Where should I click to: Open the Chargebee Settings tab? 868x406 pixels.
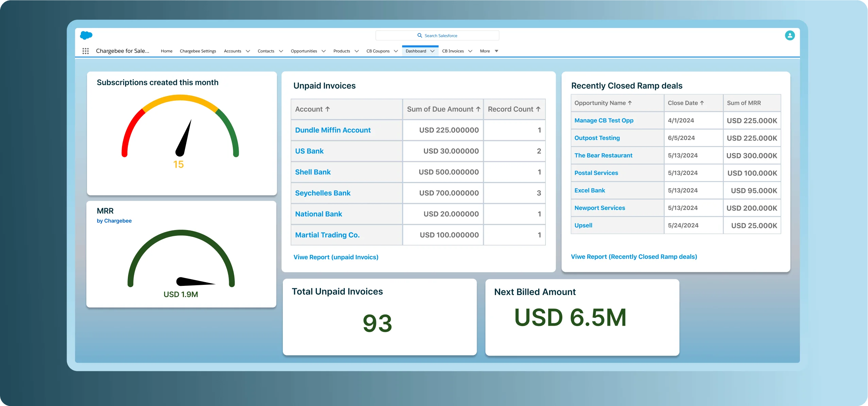tap(198, 51)
